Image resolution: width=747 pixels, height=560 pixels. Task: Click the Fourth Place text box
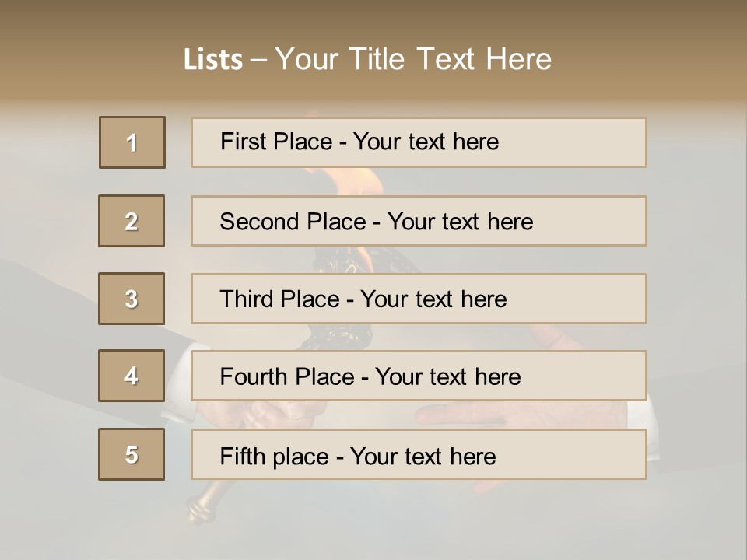coord(419,376)
